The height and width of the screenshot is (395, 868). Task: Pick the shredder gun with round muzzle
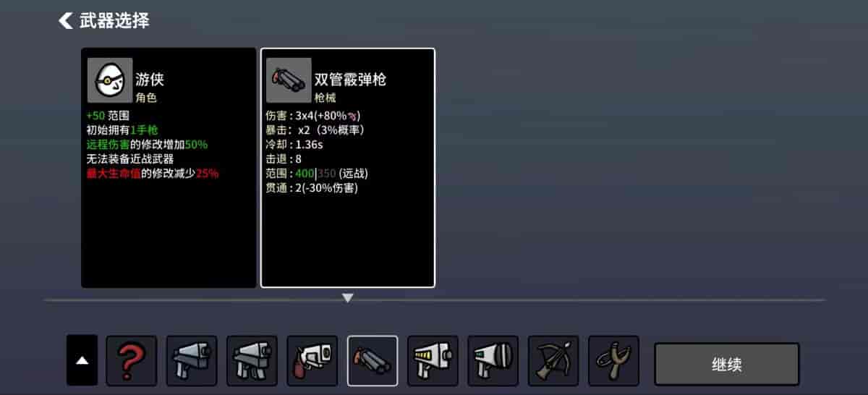click(x=493, y=360)
